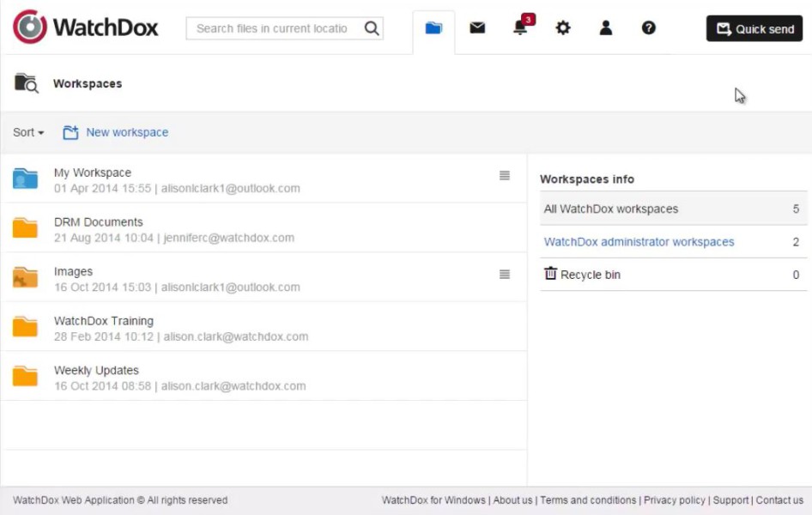The image size is (812, 515).
Task: Open Terms and conditions footer link
Action: pos(588,500)
